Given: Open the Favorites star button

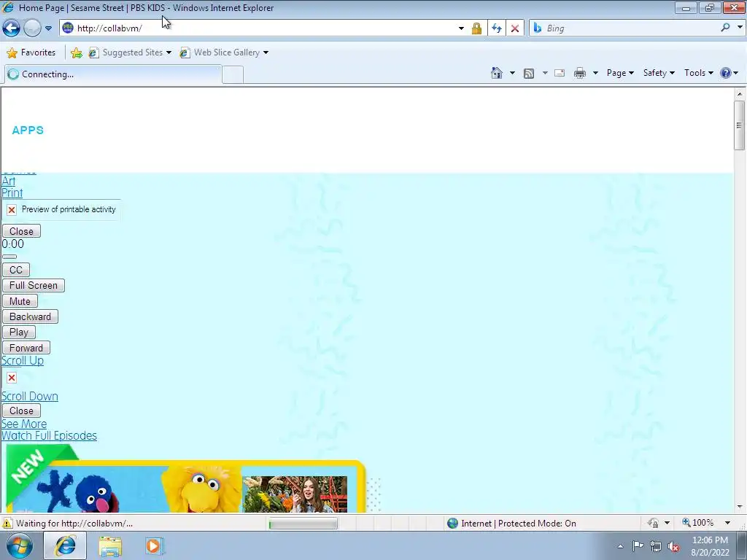Looking at the screenshot, I should click(31, 52).
